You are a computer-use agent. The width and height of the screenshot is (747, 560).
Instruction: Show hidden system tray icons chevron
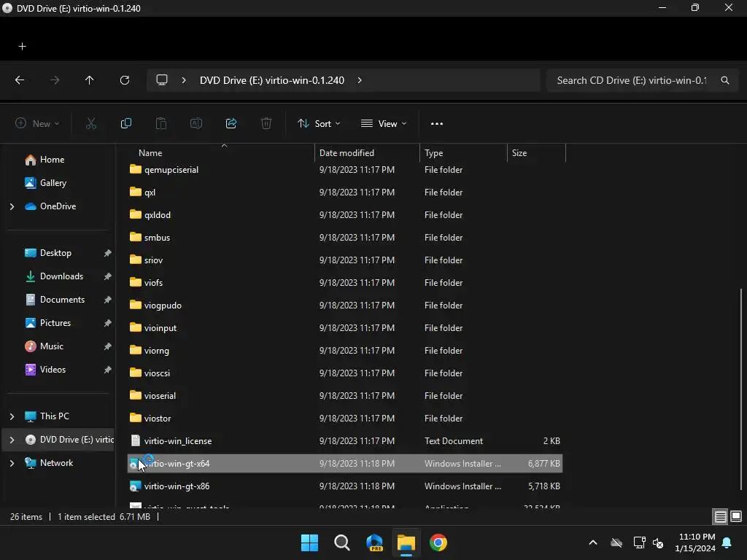(x=592, y=542)
